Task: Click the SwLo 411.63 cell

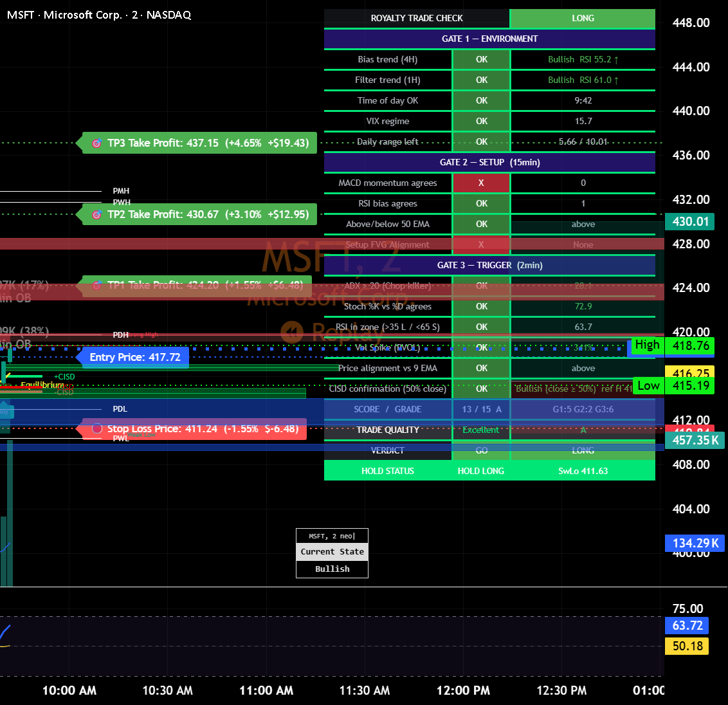Action: pos(583,471)
